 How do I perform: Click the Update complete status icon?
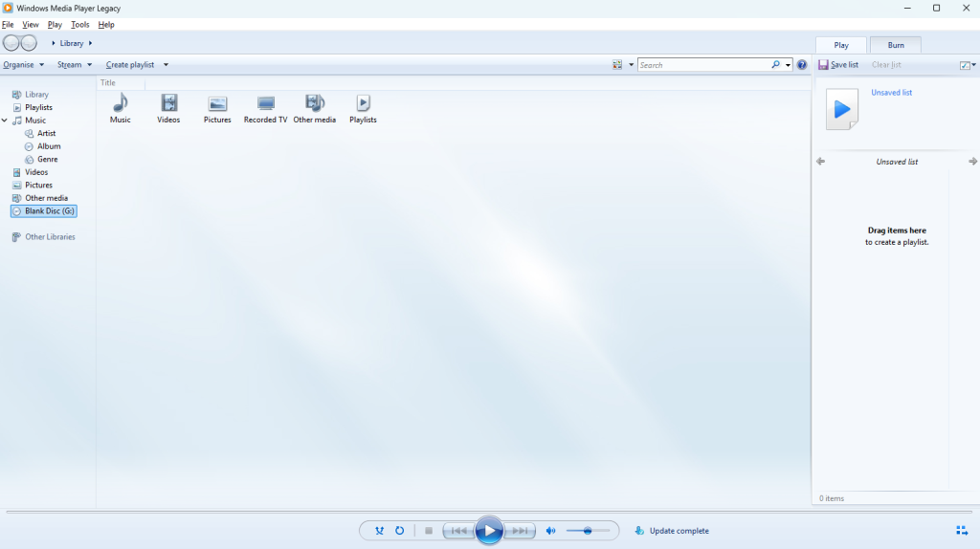pos(639,531)
